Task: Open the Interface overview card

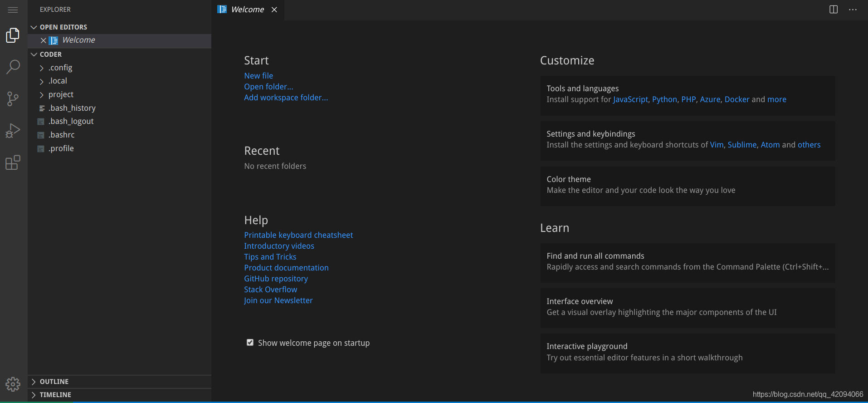Action: tap(688, 308)
